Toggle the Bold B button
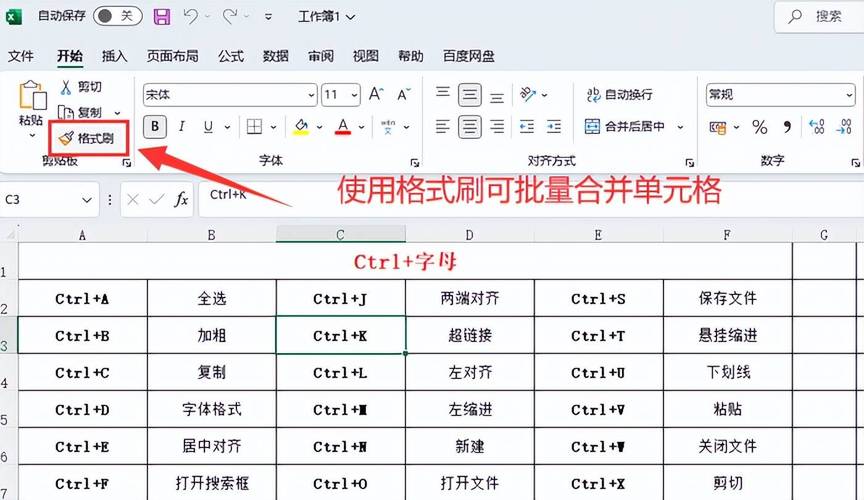The height and width of the screenshot is (500, 864). click(155, 127)
